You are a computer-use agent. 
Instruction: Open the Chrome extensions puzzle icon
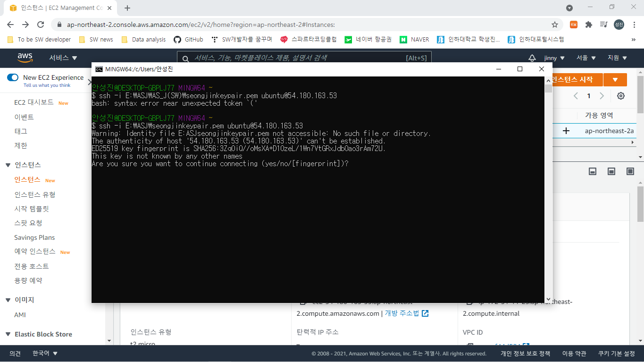(x=589, y=25)
